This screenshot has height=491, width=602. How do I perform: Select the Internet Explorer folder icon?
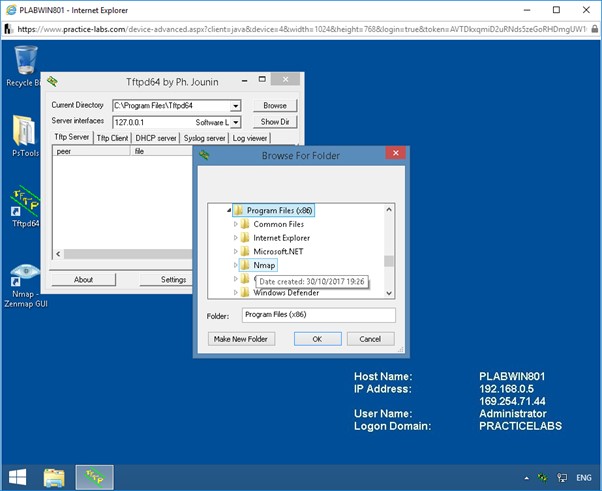click(x=245, y=238)
